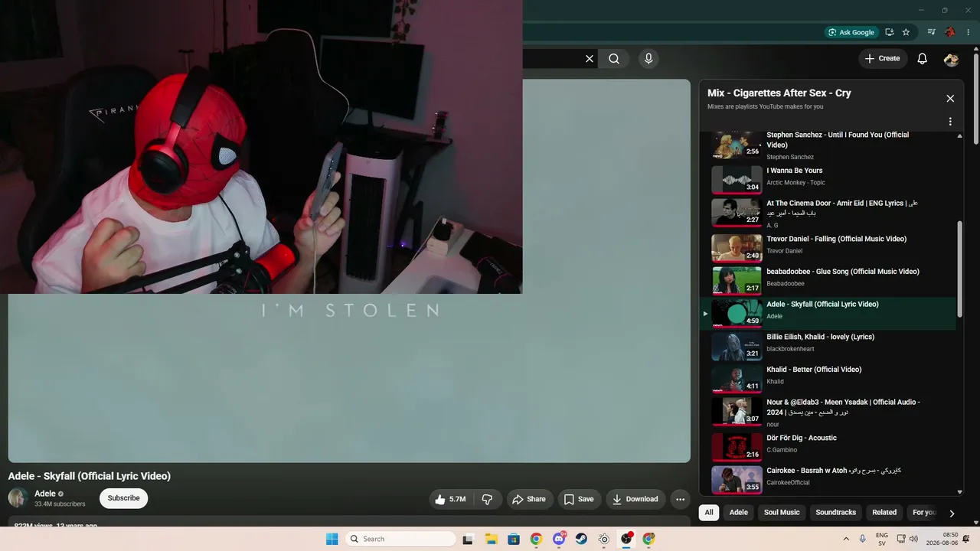
Task: Play Cairokee - Basrah w Atoh
Action: click(829, 478)
